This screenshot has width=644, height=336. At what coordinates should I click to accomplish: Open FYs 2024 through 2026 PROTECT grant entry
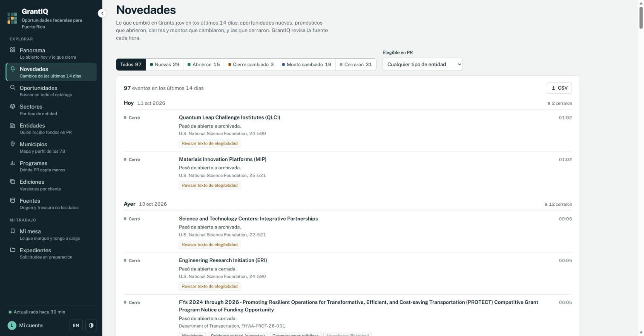[359, 306]
